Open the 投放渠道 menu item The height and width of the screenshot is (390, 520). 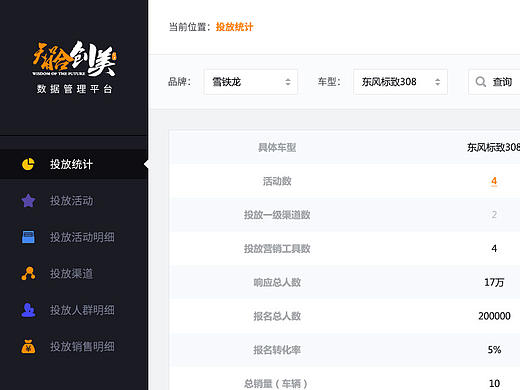point(73,273)
